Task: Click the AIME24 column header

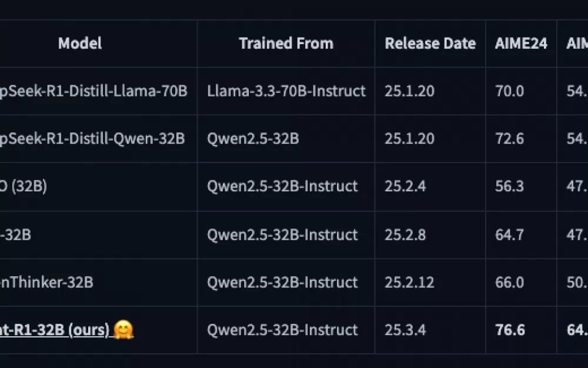Action: [x=521, y=43]
